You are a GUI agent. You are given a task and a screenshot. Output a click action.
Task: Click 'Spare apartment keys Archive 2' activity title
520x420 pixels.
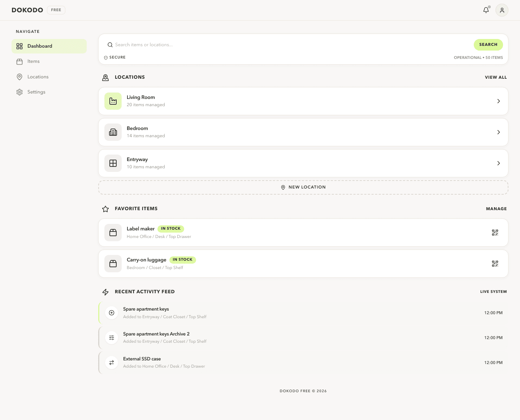156,334
